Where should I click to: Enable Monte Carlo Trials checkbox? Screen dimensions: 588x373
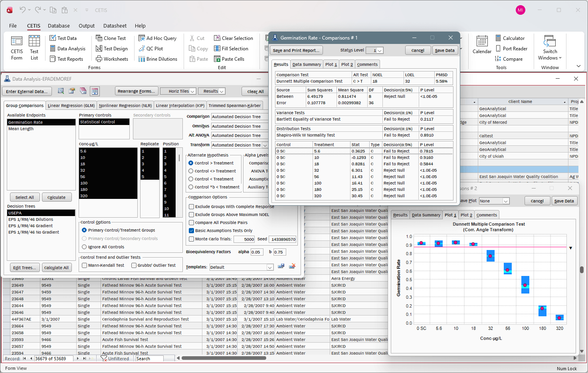tap(192, 239)
